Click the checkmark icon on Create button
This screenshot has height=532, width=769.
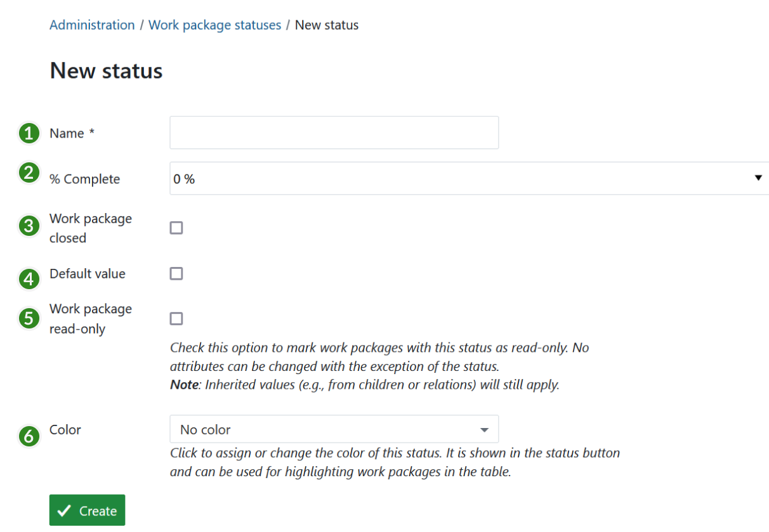(63, 511)
